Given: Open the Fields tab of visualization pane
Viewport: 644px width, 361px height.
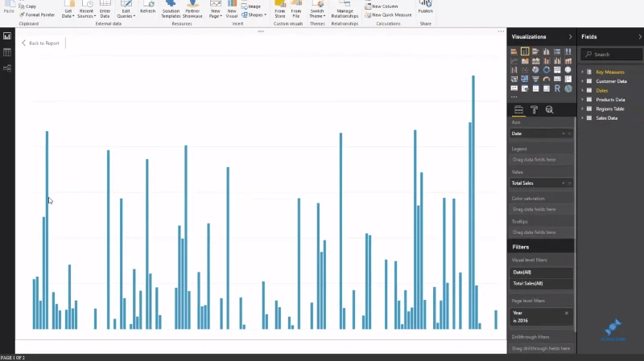Looking at the screenshot, I should tap(518, 109).
